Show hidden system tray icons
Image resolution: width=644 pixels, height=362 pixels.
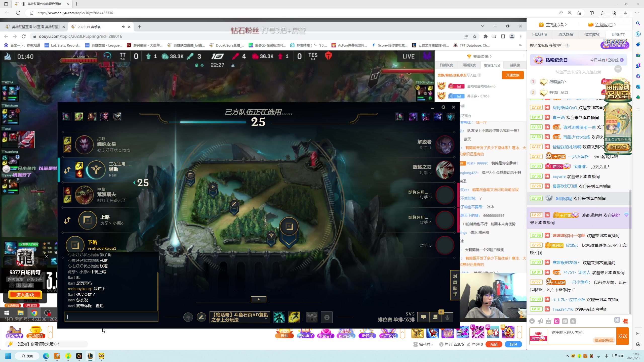tap(567, 356)
